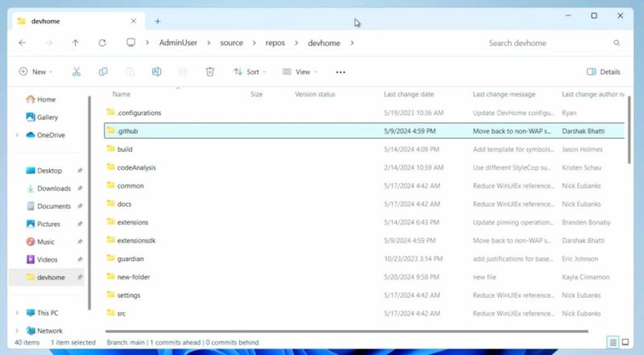The width and height of the screenshot is (644, 355).
Task: Unpin Downloads using its pin icon
Action: click(80, 188)
